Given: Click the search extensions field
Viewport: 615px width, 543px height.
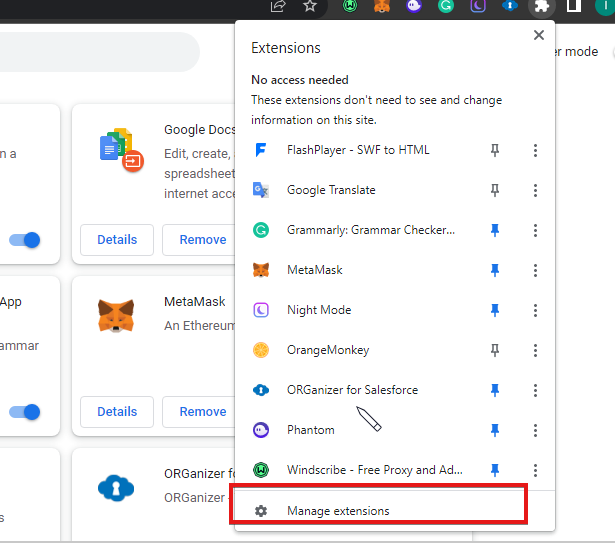Looking at the screenshot, I should click(98, 52).
